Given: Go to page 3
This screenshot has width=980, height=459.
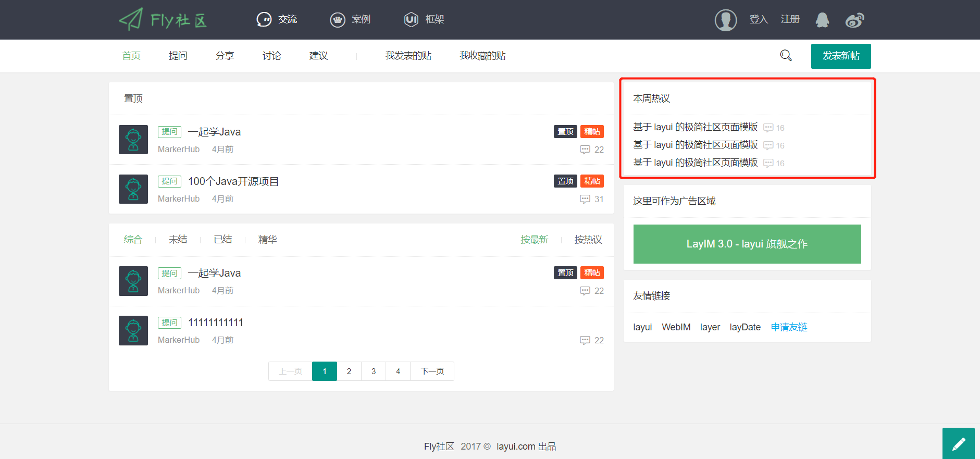Looking at the screenshot, I should pyautogui.click(x=374, y=371).
